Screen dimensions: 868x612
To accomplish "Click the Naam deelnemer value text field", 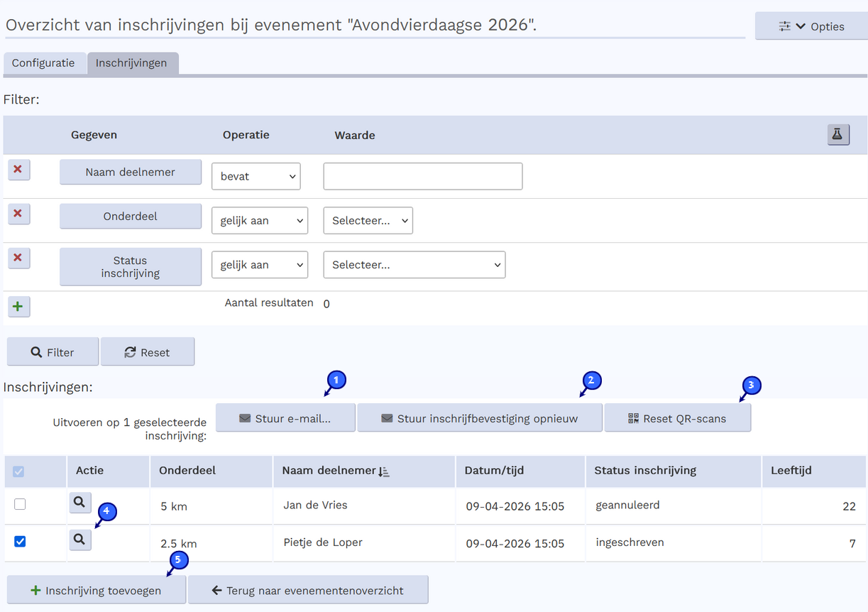I will tap(422, 177).
